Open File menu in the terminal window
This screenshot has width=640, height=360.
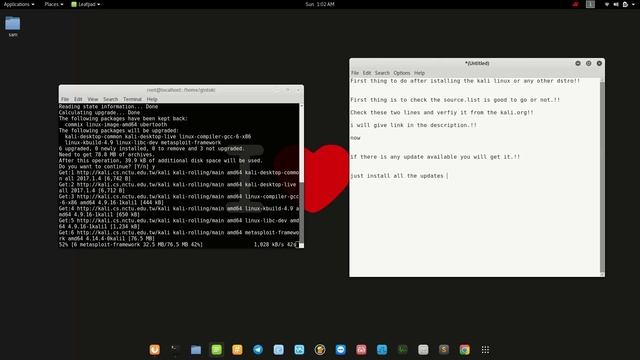point(65,99)
